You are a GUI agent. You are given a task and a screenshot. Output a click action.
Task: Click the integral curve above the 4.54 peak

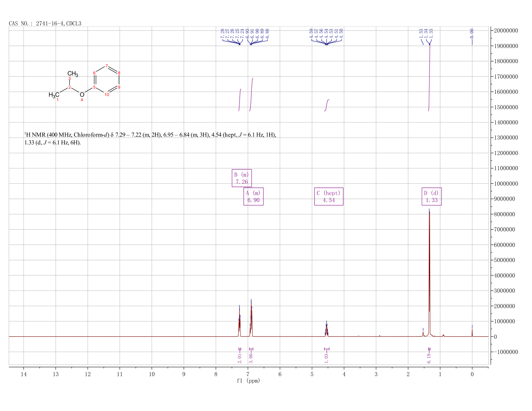pos(327,105)
